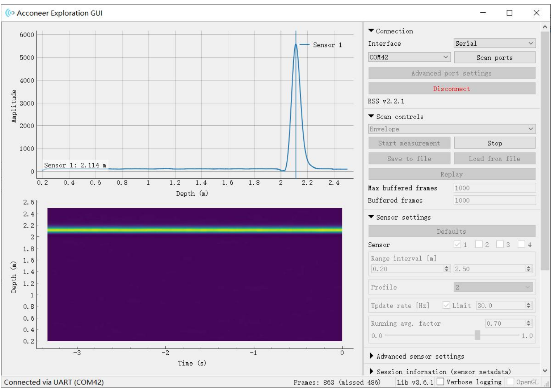Open the Interface dropdown showing Serial
The height and width of the screenshot is (392, 554).
click(495, 43)
